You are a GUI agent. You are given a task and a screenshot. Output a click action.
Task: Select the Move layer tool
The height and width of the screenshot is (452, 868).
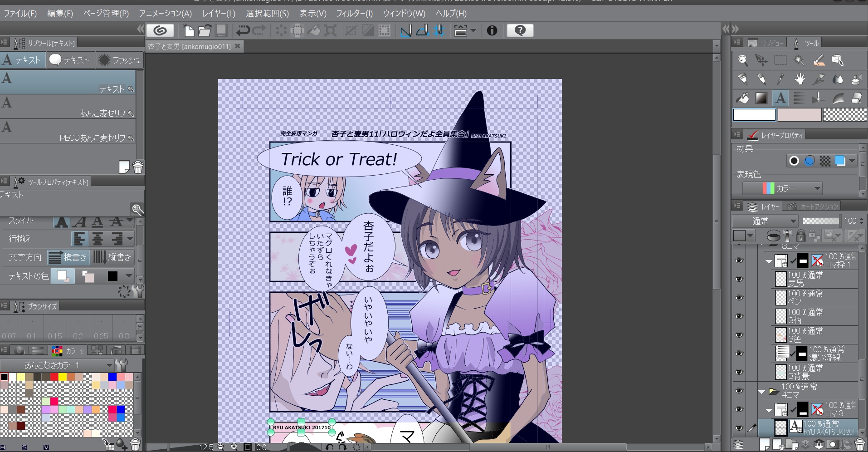[x=761, y=60]
